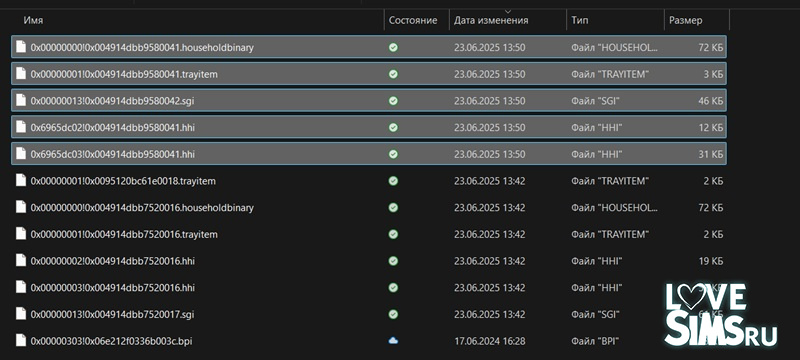Screen dimensions: 800x360
Task: Click file icon of 0x00000013!0x004914dbb7520017.sgi
Action: point(21,314)
